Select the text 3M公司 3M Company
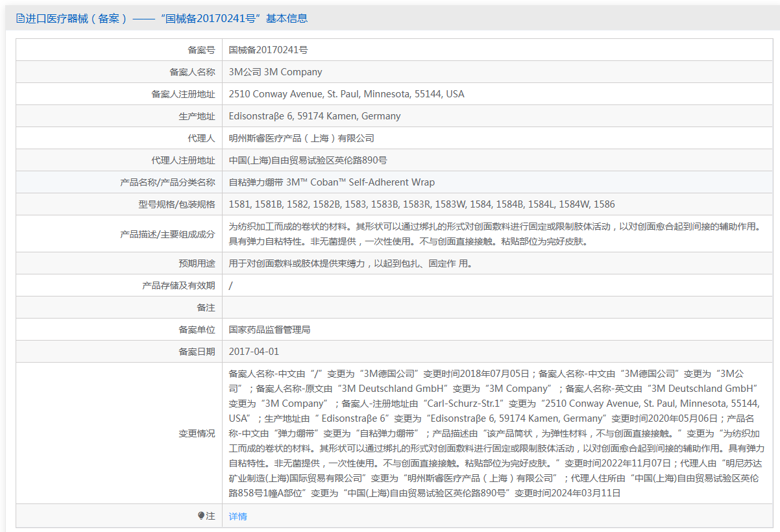 pos(276,71)
